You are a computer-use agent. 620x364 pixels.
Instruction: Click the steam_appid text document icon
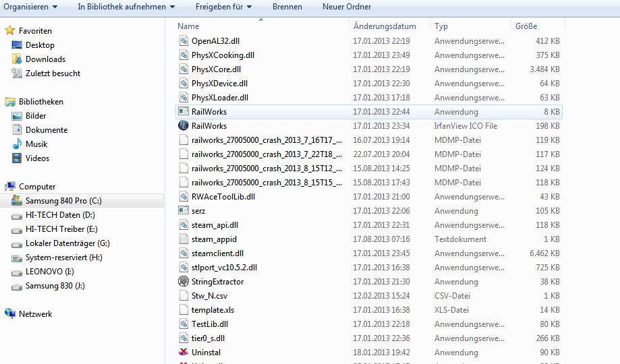pyautogui.click(x=183, y=239)
